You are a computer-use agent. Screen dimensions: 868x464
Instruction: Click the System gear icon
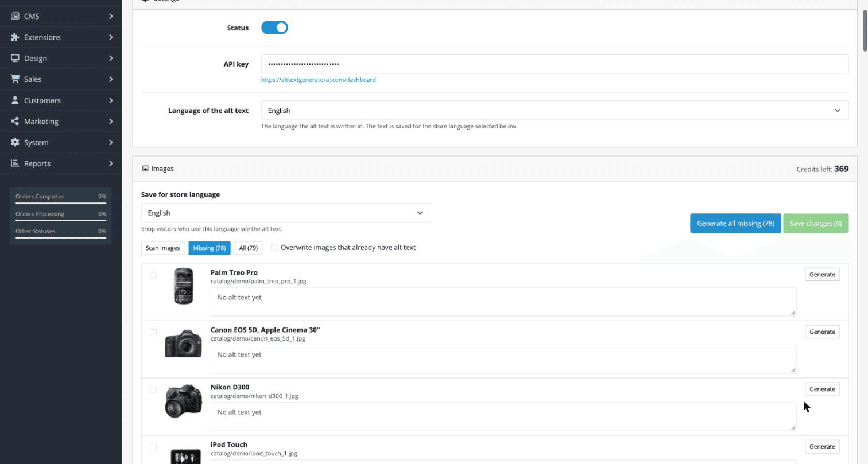click(x=15, y=142)
